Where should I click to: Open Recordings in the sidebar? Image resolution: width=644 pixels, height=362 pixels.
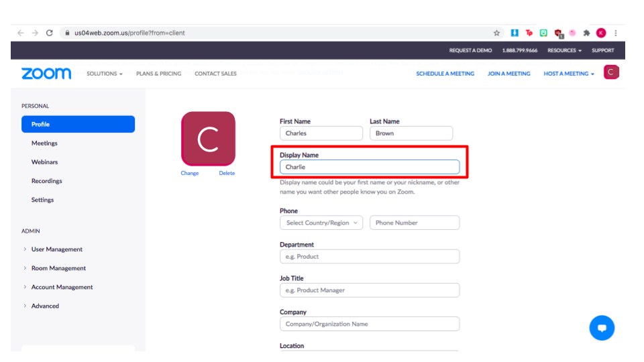coord(46,181)
